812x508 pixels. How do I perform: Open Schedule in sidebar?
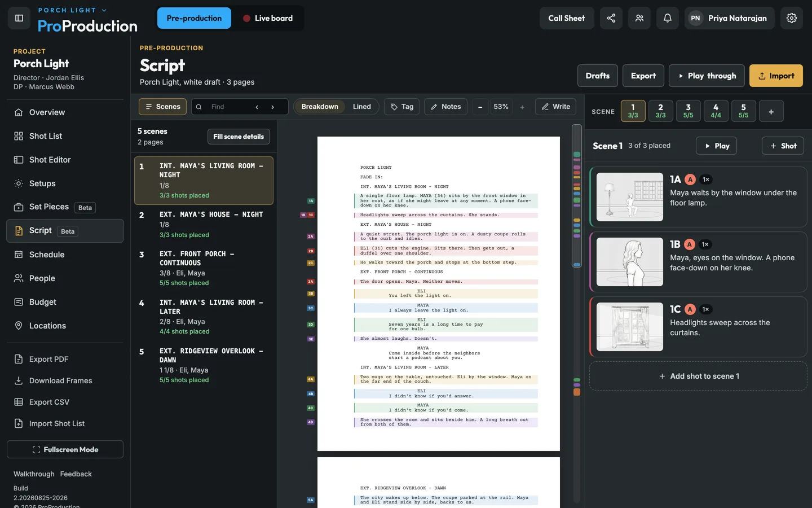click(65, 255)
